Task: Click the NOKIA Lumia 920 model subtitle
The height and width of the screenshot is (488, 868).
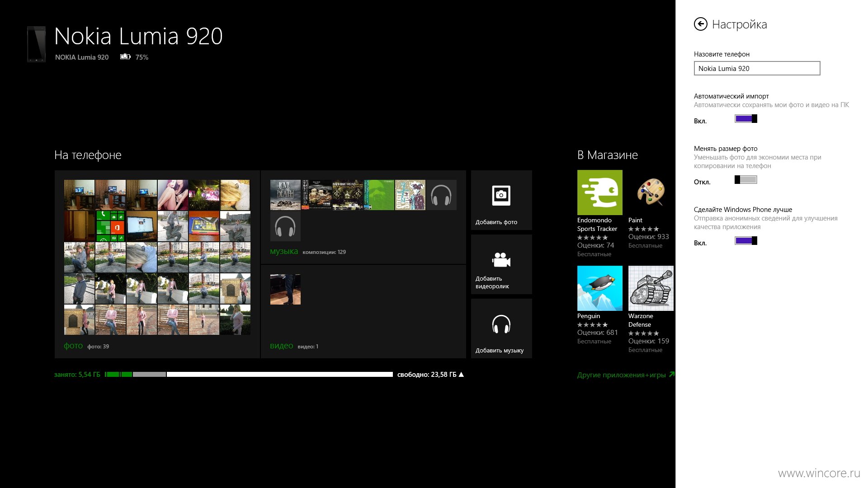Action: (82, 57)
